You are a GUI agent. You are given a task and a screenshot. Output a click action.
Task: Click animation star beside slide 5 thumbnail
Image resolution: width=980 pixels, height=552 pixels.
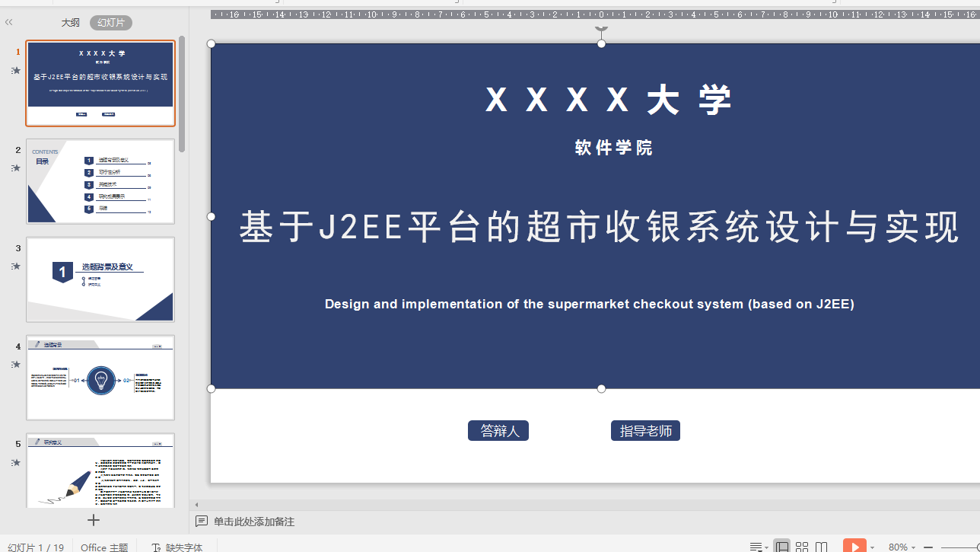pyautogui.click(x=15, y=463)
